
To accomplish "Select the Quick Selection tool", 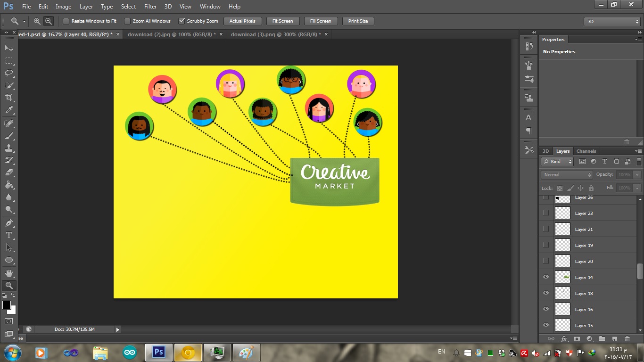I will [x=9, y=85].
